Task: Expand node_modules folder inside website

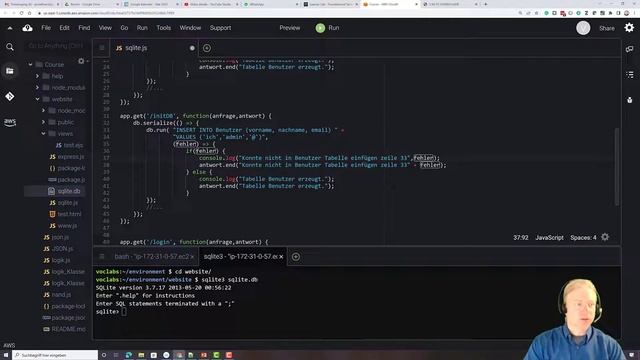Action: 43,111
